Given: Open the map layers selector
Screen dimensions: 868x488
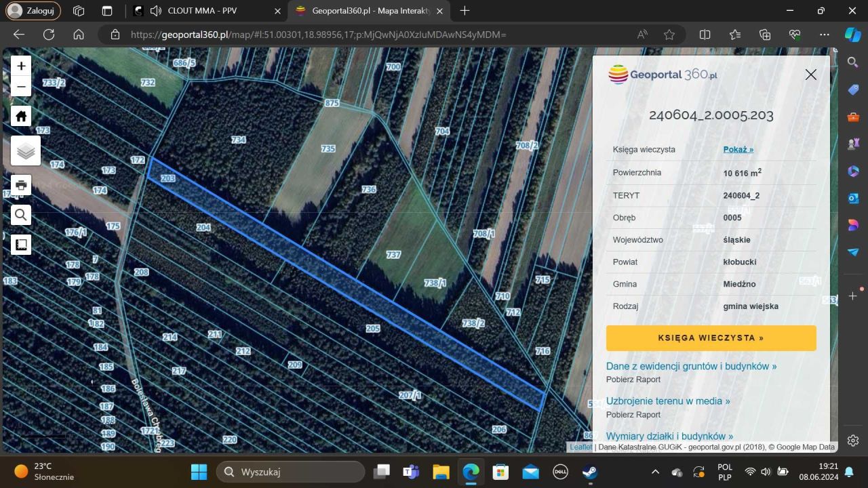Looking at the screenshot, I should pos(26,150).
